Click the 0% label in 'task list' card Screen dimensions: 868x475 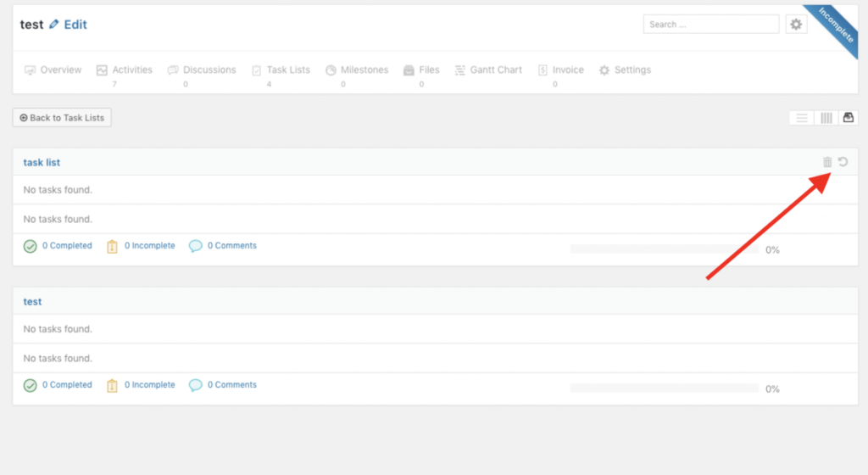point(772,249)
